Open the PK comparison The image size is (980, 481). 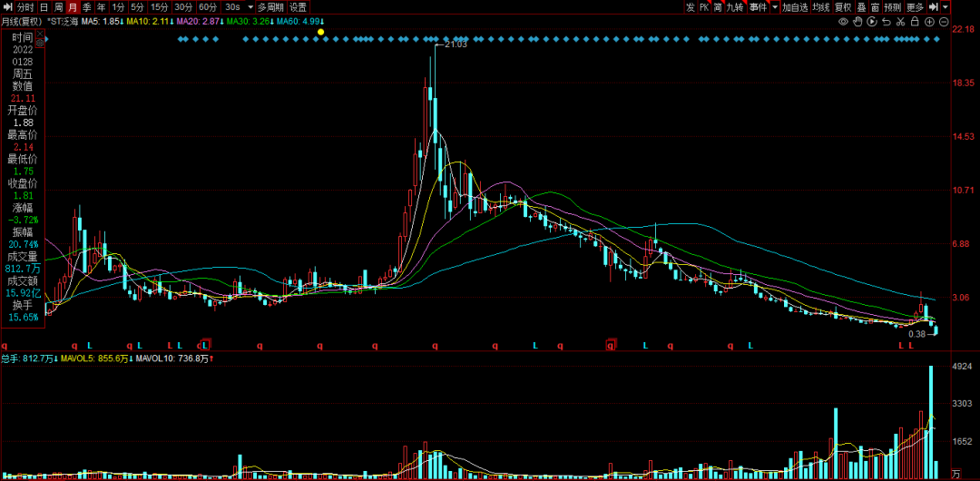pos(704,7)
